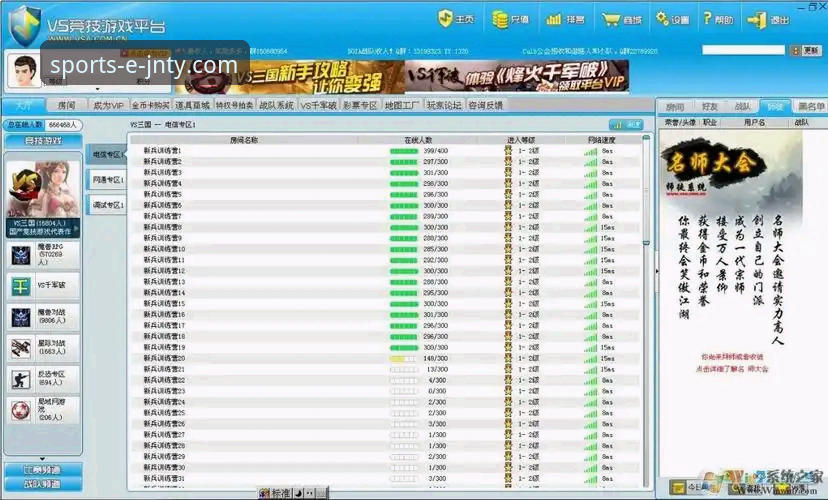Open the 商城 shopping cart icon
This screenshot has width=828, height=500.
(x=610, y=20)
